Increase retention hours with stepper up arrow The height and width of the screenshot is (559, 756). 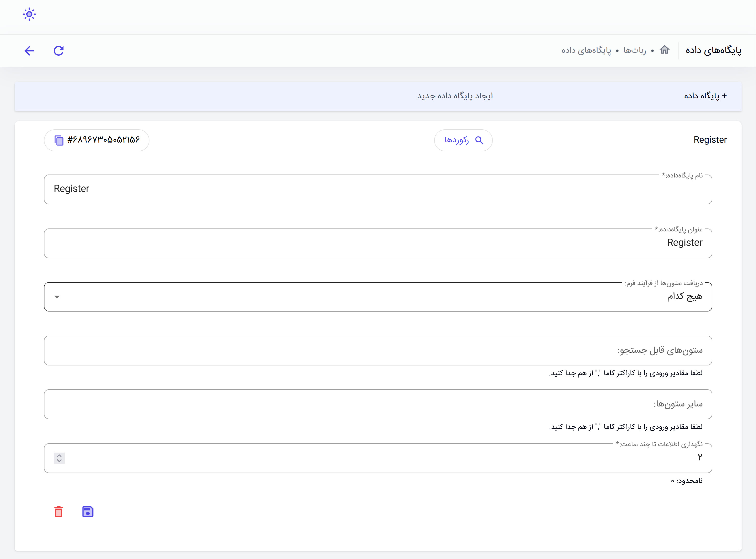[x=59, y=455]
